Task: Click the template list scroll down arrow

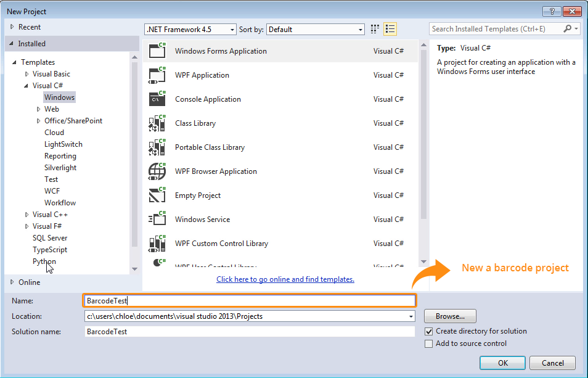Action: (x=424, y=261)
